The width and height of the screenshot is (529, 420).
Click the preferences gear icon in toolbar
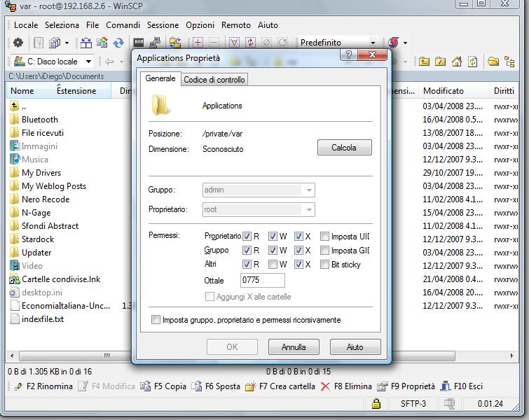[x=18, y=43]
